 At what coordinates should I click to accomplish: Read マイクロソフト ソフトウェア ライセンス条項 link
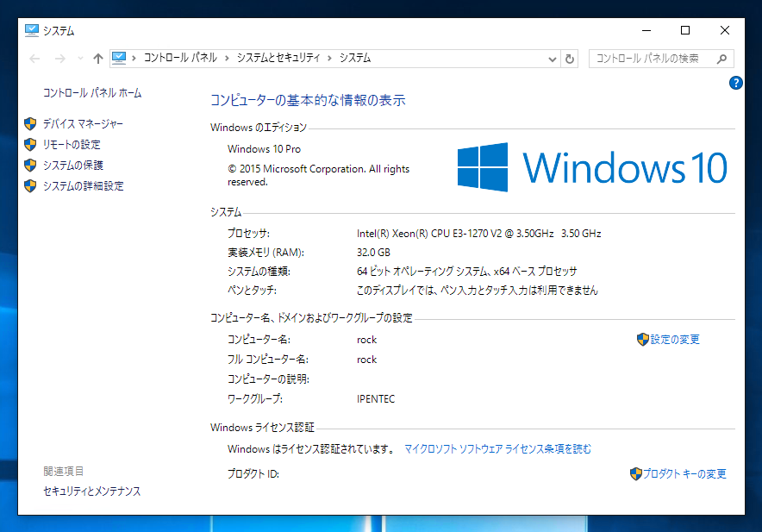click(x=497, y=449)
